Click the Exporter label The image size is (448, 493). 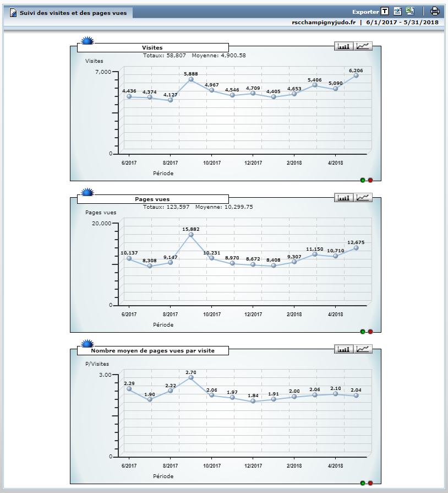coord(365,12)
